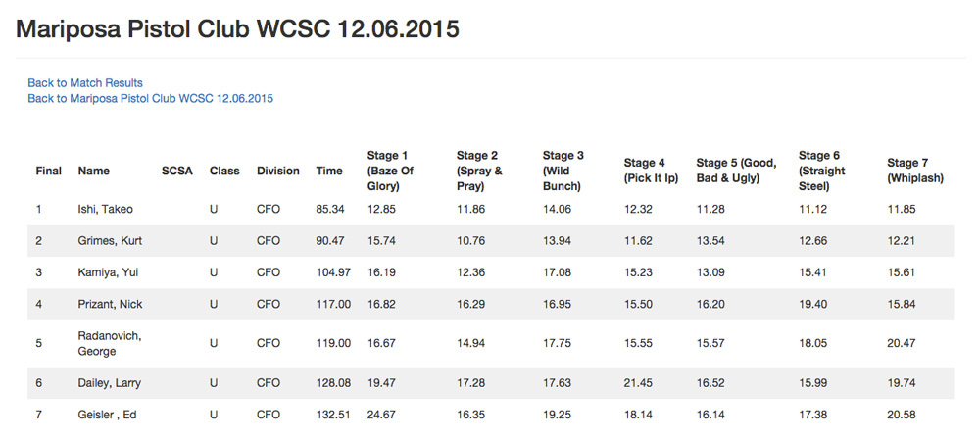980x441 pixels.
Task: Click Radanovich, George in the table
Action: pyautogui.click(x=110, y=344)
